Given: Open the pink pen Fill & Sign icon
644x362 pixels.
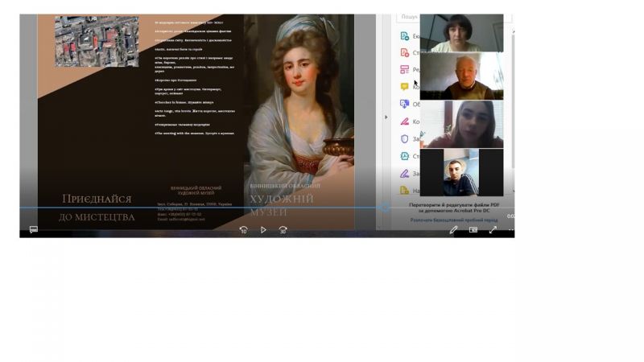Looking at the screenshot, I should point(405,121).
